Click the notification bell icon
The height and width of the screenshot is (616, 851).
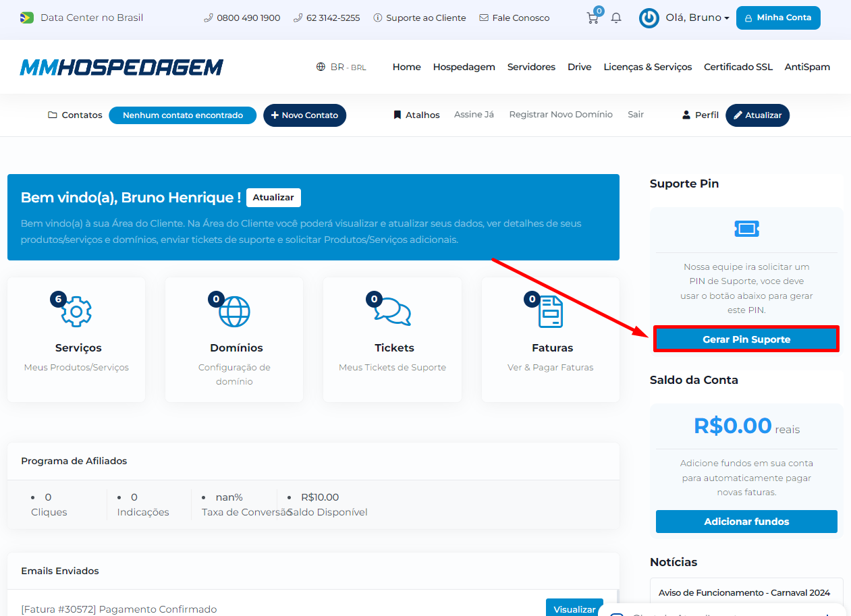click(x=616, y=18)
